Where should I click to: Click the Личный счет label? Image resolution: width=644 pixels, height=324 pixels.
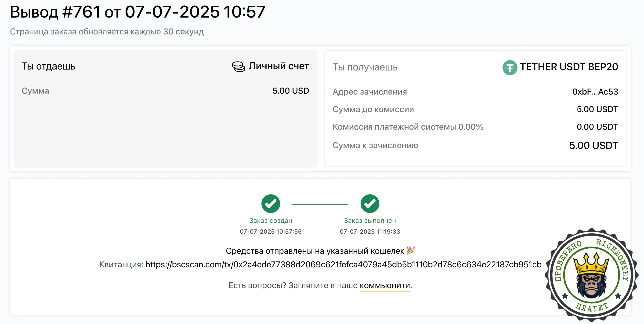279,66
